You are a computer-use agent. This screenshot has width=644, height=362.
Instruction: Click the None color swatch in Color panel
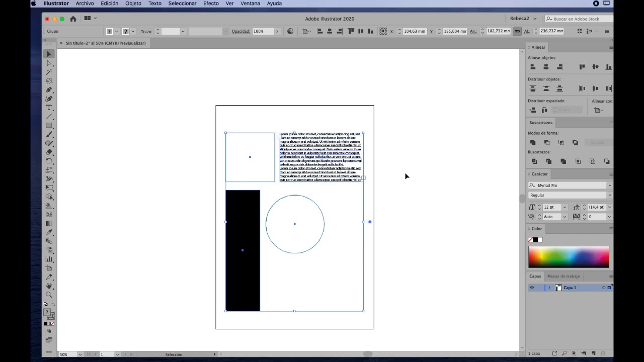(530, 240)
